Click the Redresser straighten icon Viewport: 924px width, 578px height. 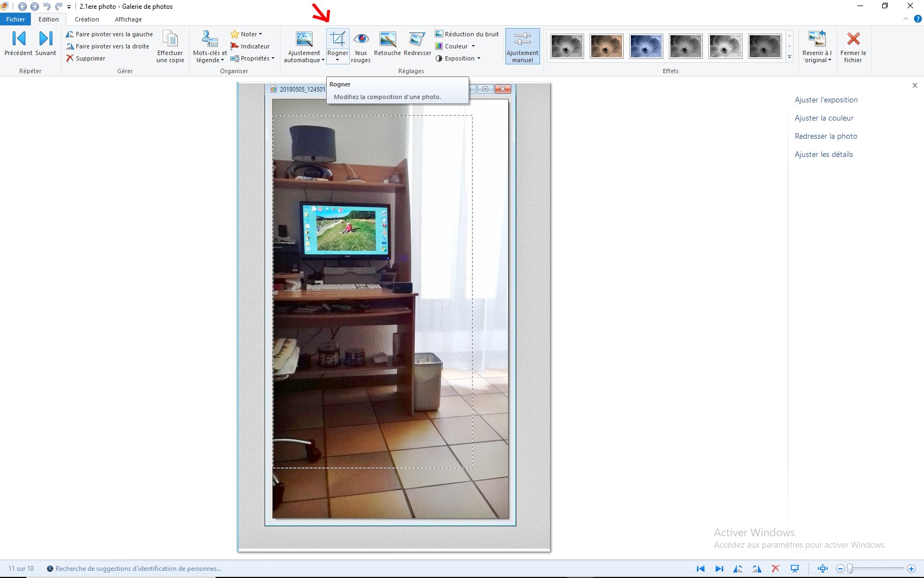(x=417, y=44)
